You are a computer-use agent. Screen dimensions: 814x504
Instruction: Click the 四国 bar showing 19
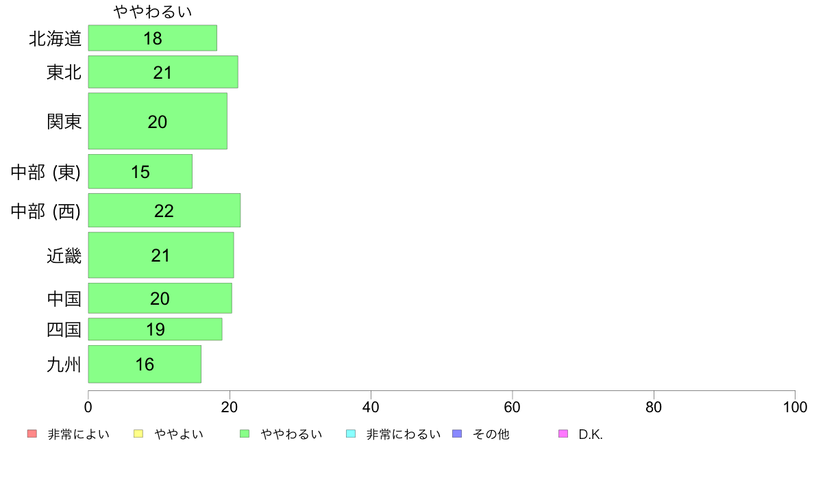click(x=155, y=329)
